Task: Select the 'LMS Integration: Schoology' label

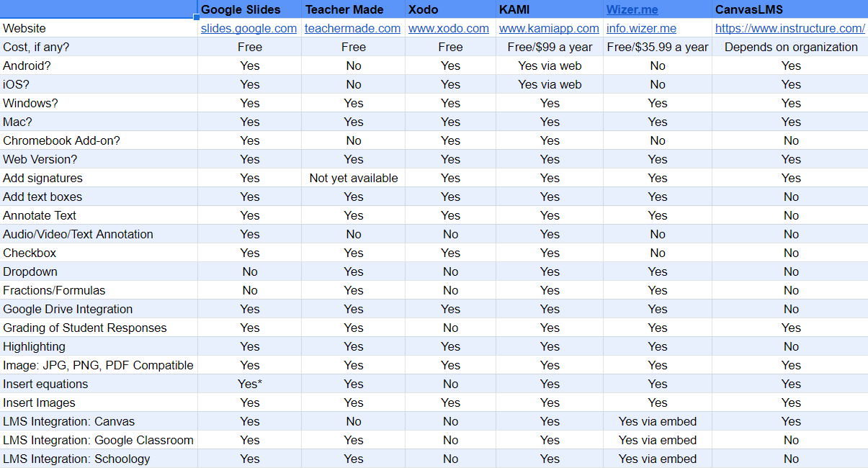Action: click(x=99, y=459)
